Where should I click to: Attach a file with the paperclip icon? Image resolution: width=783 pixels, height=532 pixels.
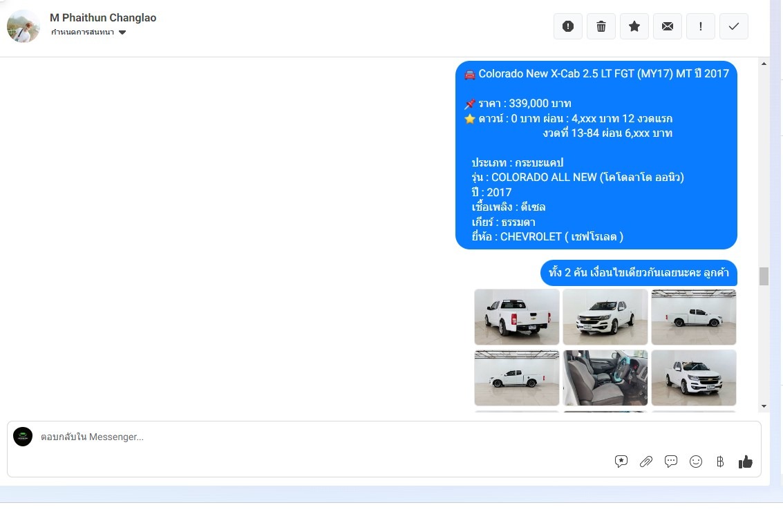tap(645, 462)
